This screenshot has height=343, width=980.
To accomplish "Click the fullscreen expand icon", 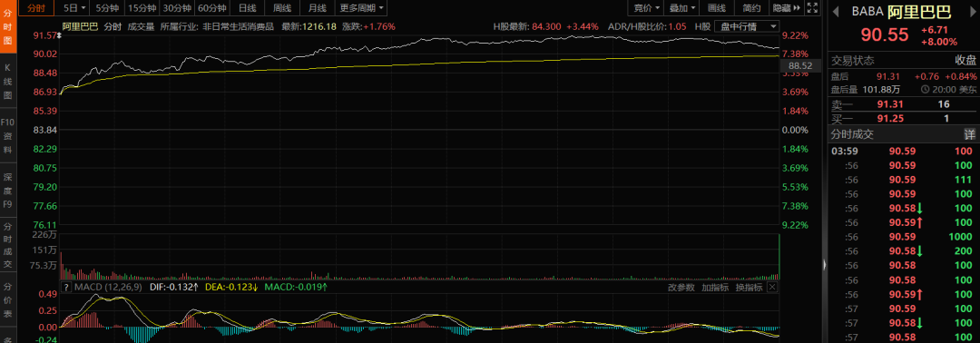I will click(x=812, y=8).
